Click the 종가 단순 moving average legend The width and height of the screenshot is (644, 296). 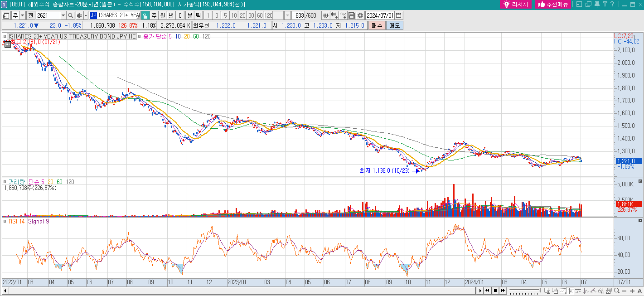[x=155, y=36]
